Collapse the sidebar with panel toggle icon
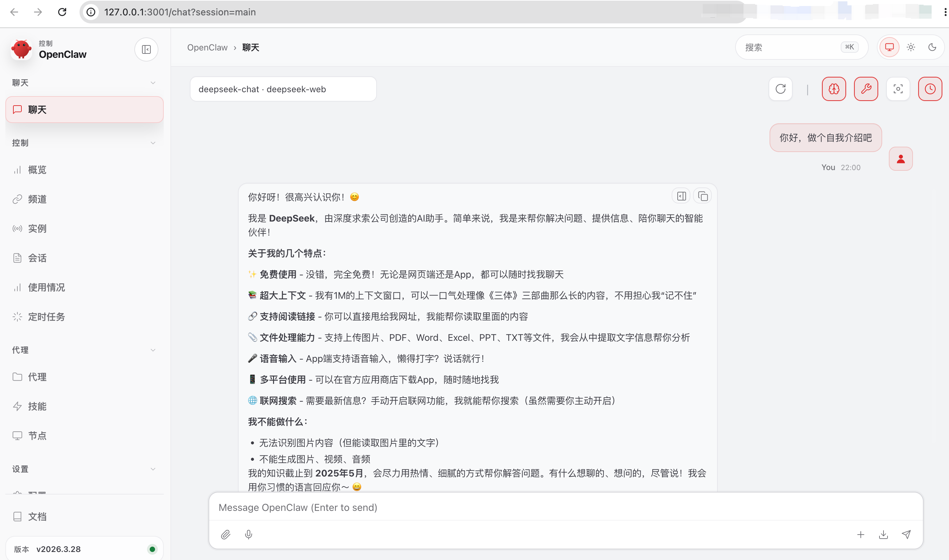The image size is (949, 560). 146,49
